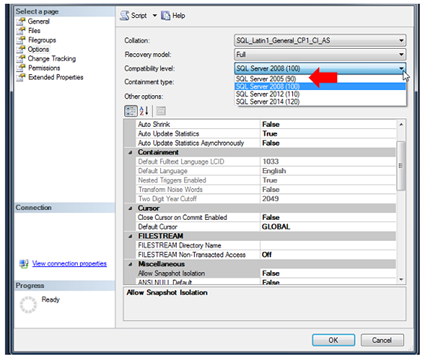Click the Two Digit Year Cutoff row
Viewport: 429px width, 363px height.
click(x=266, y=199)
